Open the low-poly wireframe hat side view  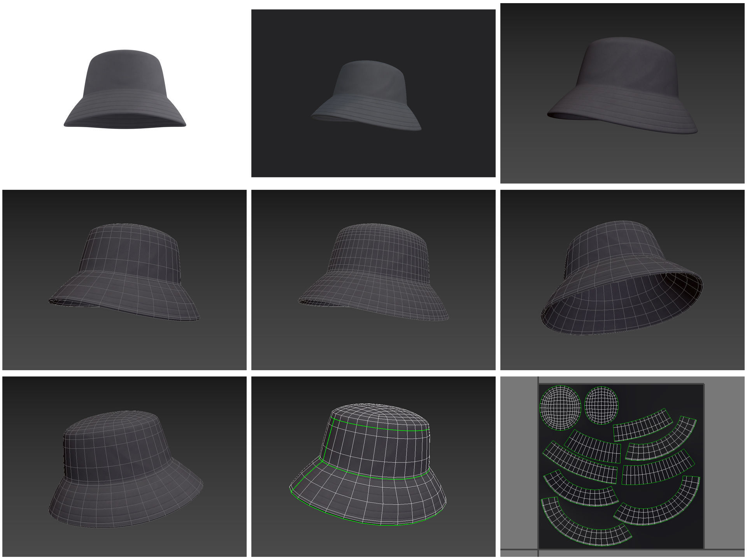pos(124,280)
